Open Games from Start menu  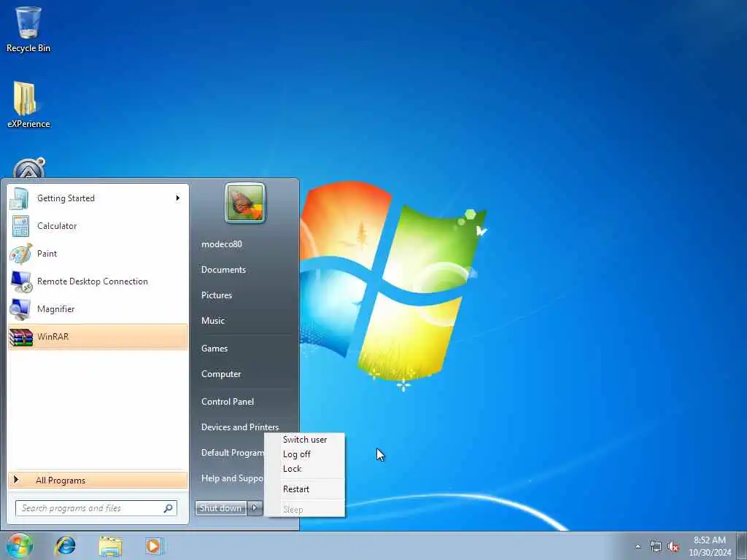214,349
